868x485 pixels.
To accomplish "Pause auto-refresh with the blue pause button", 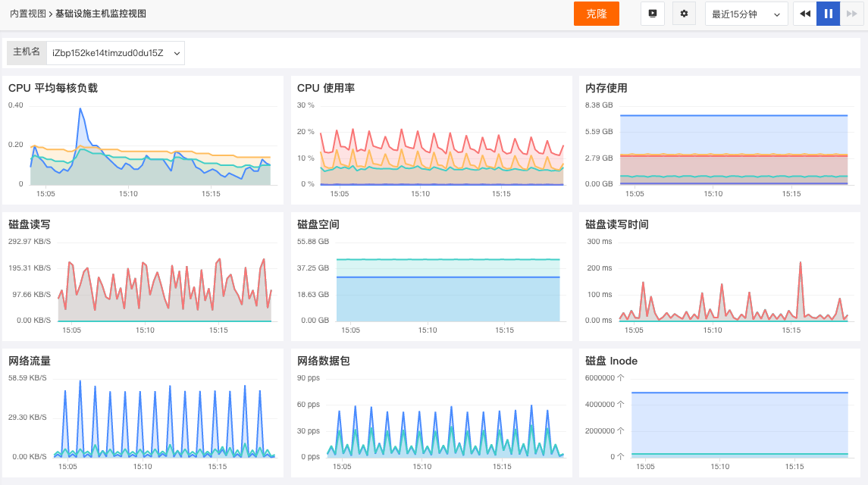I will coord(828,14).
